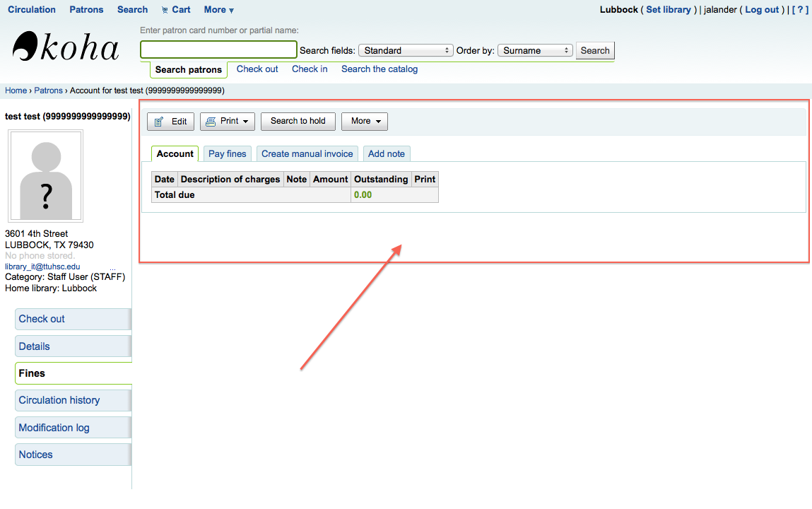This screenshot has height=509, width=812.
Task: Open the Cart from top menu
Action: point(176,10)
